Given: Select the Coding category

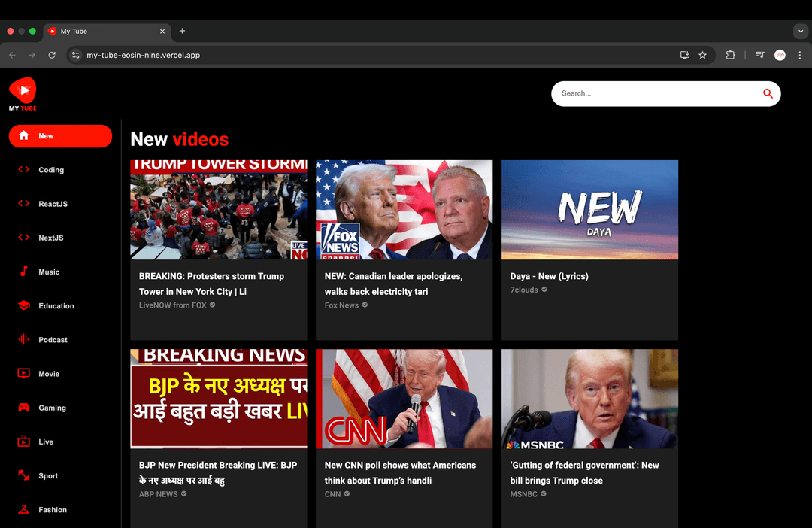Looking at the screenshot, I should point(60,169).
